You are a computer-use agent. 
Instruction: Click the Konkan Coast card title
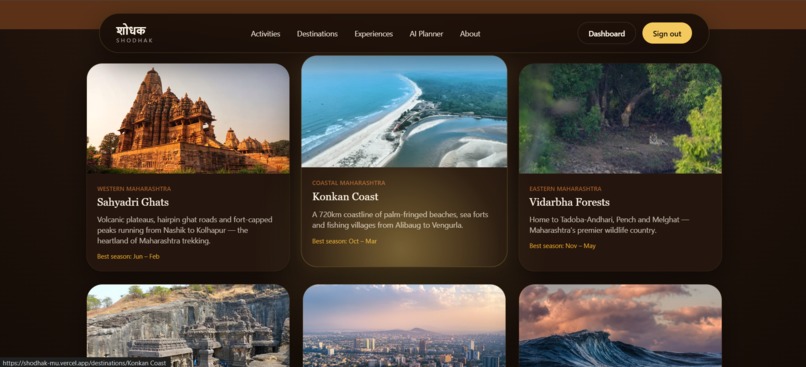coord(345,196)
